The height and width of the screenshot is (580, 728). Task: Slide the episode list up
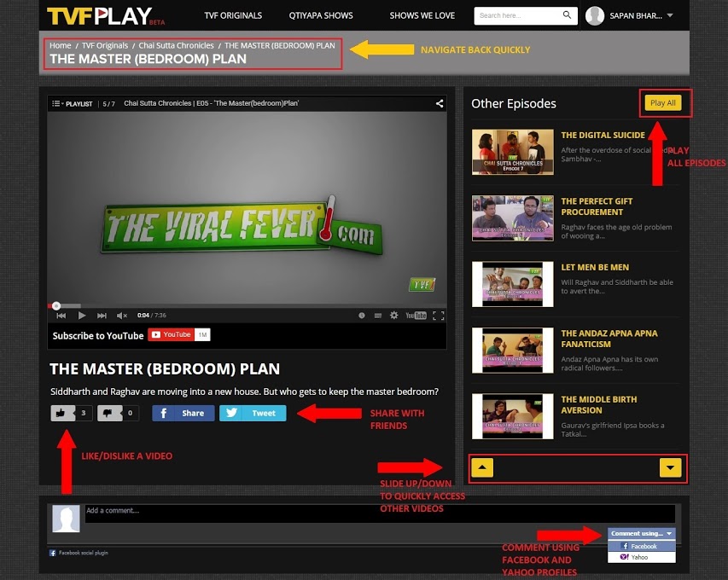tap(482, 467)
